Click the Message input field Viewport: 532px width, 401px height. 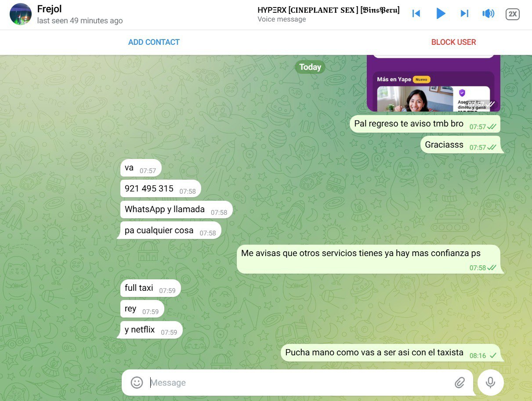pos(299,383)
